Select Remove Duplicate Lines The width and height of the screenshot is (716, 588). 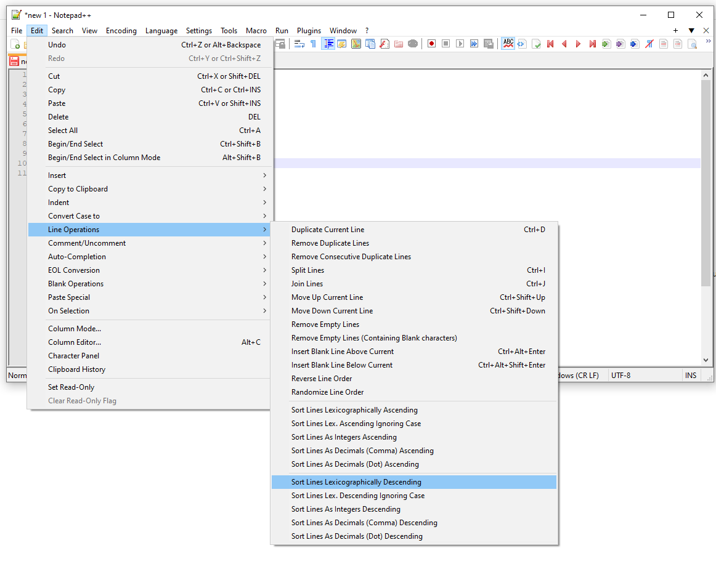coord(413,243)
